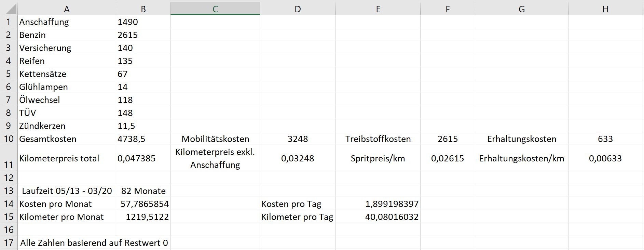Click the Kilometerpreis exkl. Anschaffung cell

click(215, 158)
